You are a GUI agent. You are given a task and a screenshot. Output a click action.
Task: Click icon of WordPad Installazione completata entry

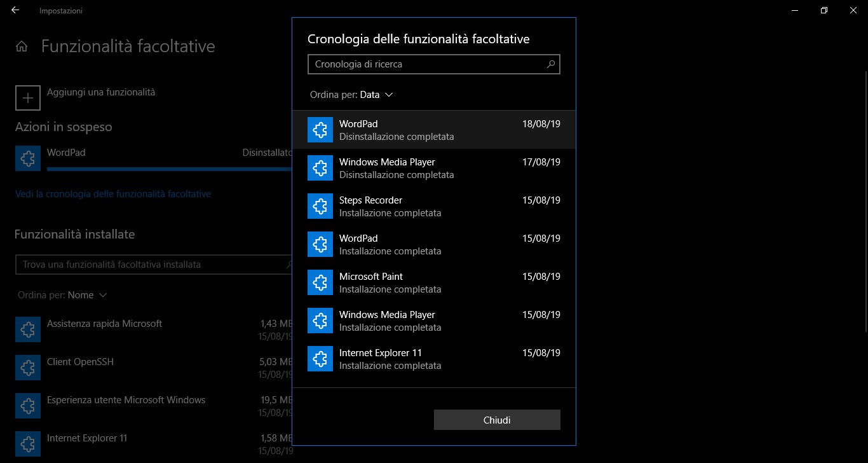[320, 244]
